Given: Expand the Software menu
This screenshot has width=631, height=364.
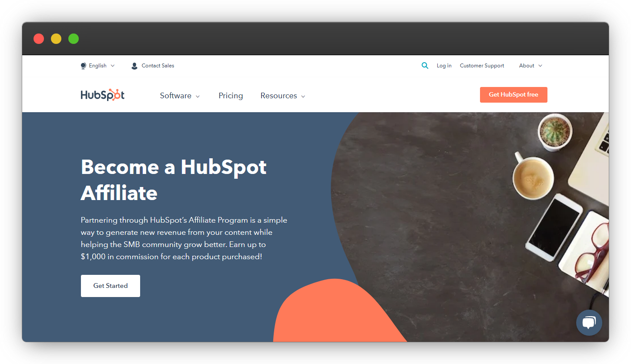Looking at the screenshot, I should pos(180,96).
